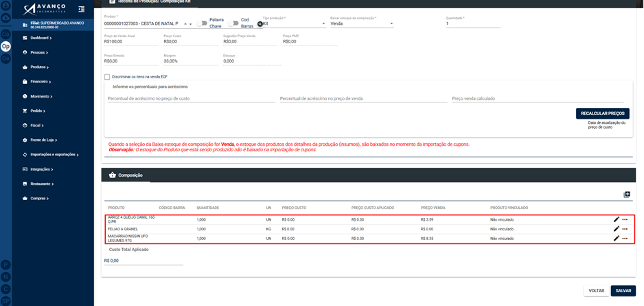
Task: Collapse the sidebar with the menu icon
Action: tap(81, 9)
